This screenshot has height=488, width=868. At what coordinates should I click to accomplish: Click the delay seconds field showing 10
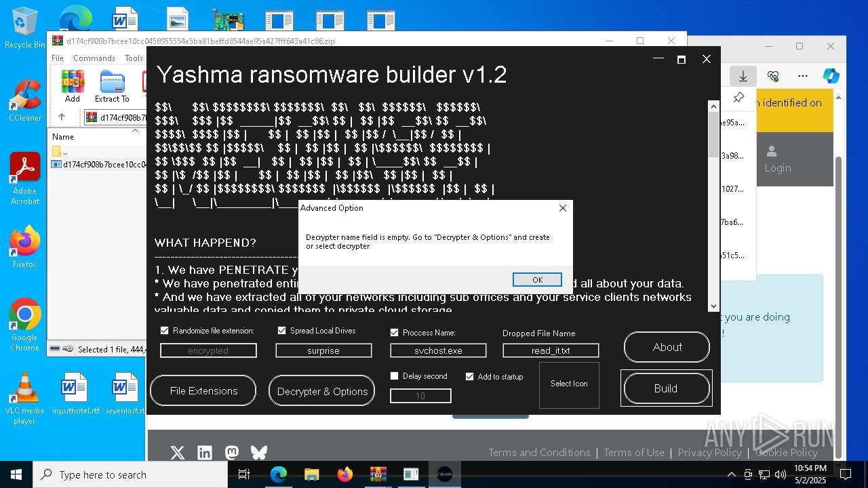tap(420, 396)
